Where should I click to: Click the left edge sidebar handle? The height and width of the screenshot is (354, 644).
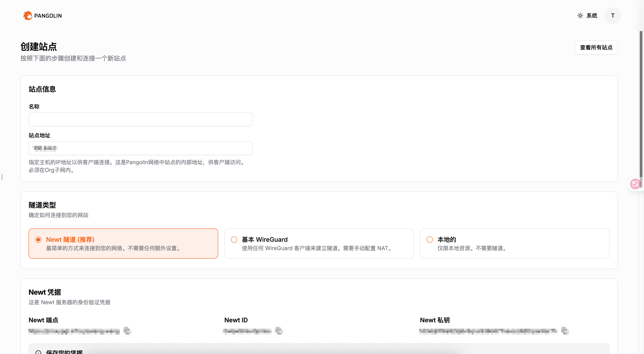pyautogui.click(x=2, y=177)
